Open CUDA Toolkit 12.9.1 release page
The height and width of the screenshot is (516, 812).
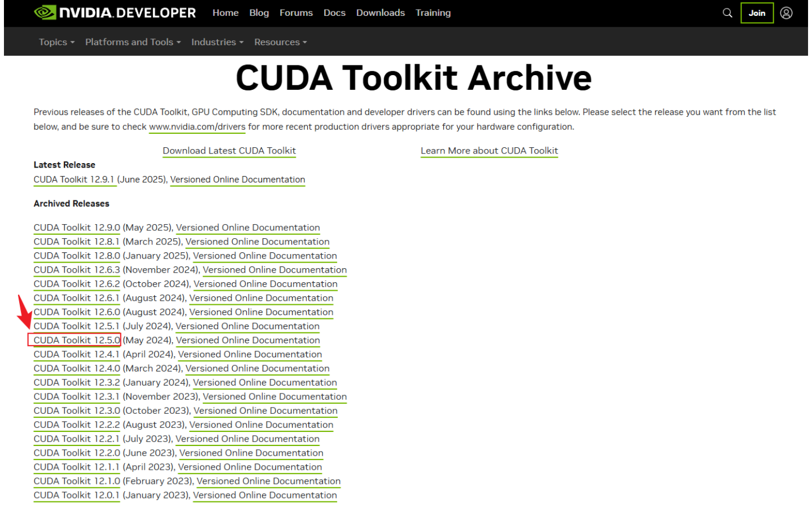75,180
